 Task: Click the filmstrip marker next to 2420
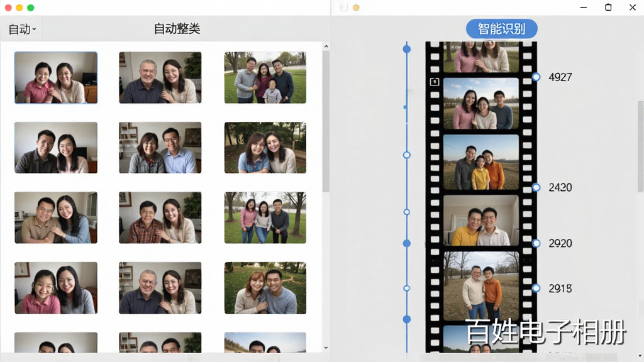pos(536,187)
